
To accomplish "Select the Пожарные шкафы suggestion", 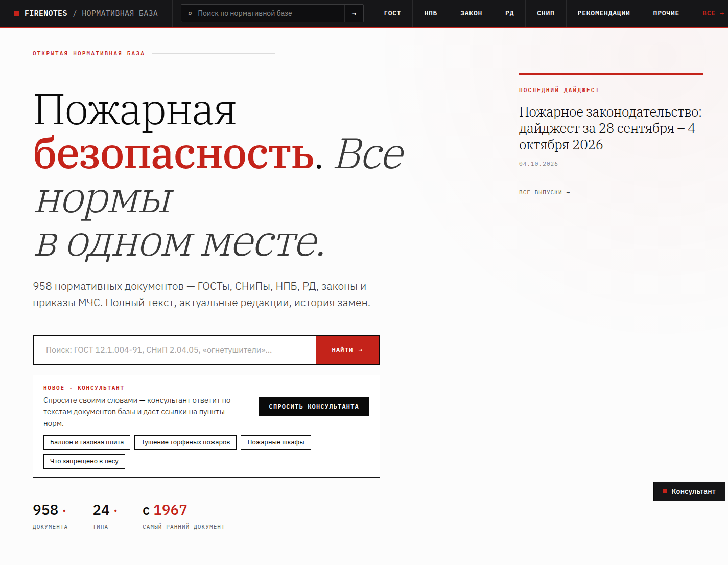I will pos(276,442).
